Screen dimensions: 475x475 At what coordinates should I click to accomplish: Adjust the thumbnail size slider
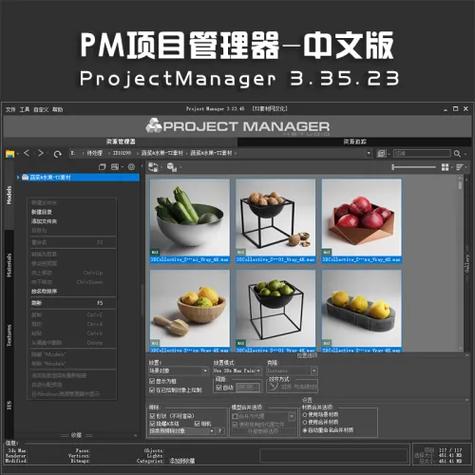[x=414, y=167]
